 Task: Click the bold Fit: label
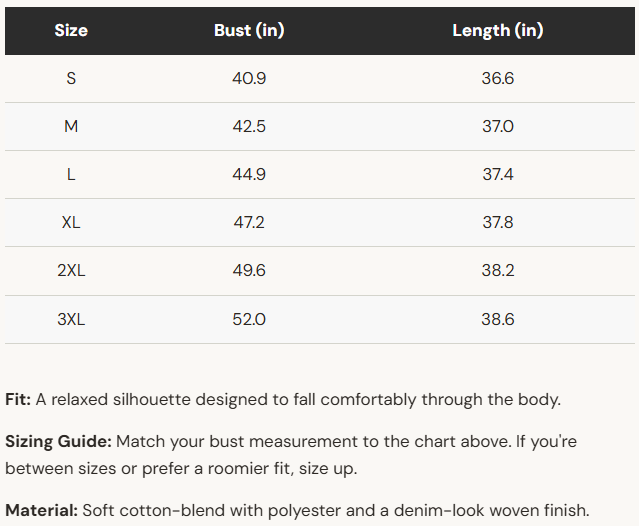[18, 399]
